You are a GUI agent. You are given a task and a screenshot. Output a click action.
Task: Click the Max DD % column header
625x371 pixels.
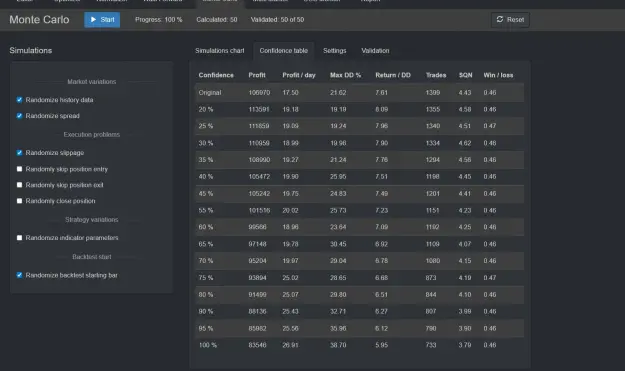[x=345, y=75]
